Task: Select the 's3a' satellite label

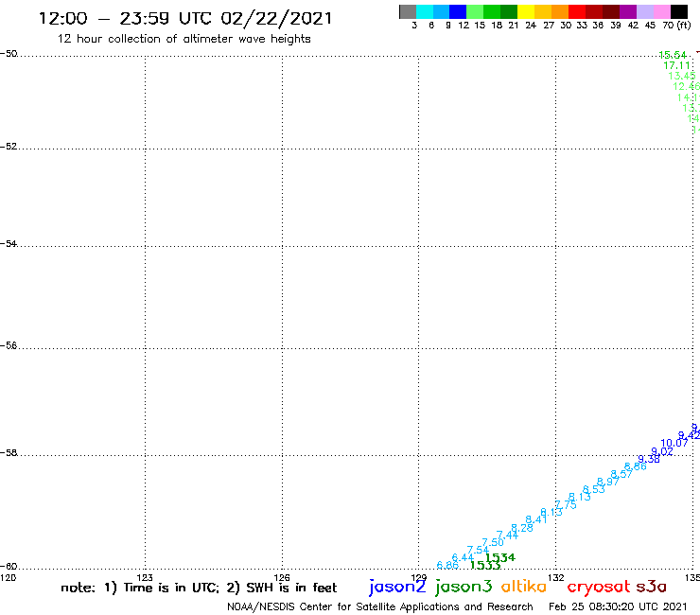Action: click(652, 587)
